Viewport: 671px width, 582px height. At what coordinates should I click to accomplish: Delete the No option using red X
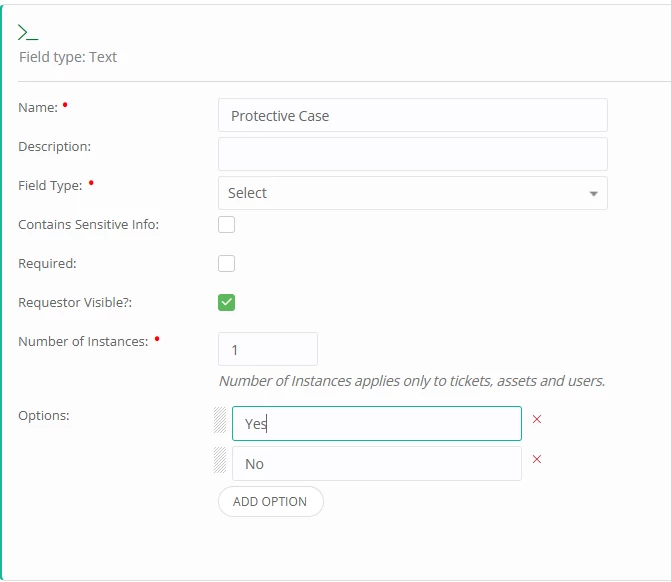click(x=537, y=459)
